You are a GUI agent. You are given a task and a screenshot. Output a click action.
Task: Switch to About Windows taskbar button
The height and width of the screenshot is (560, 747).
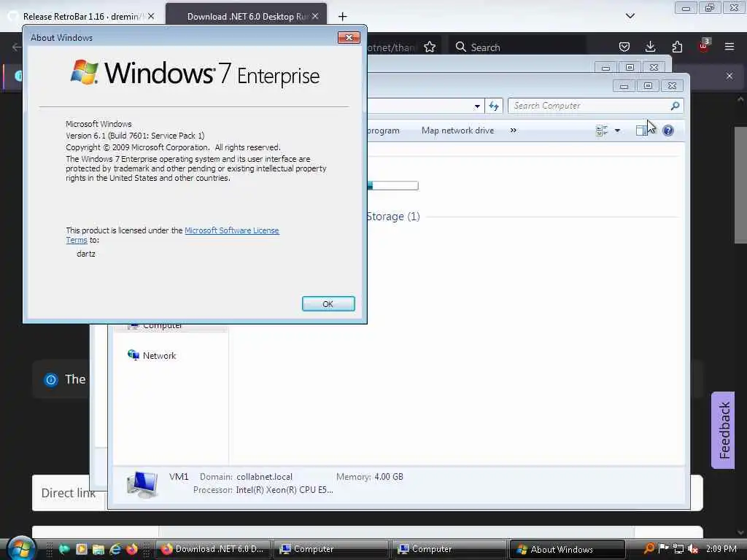567,549
